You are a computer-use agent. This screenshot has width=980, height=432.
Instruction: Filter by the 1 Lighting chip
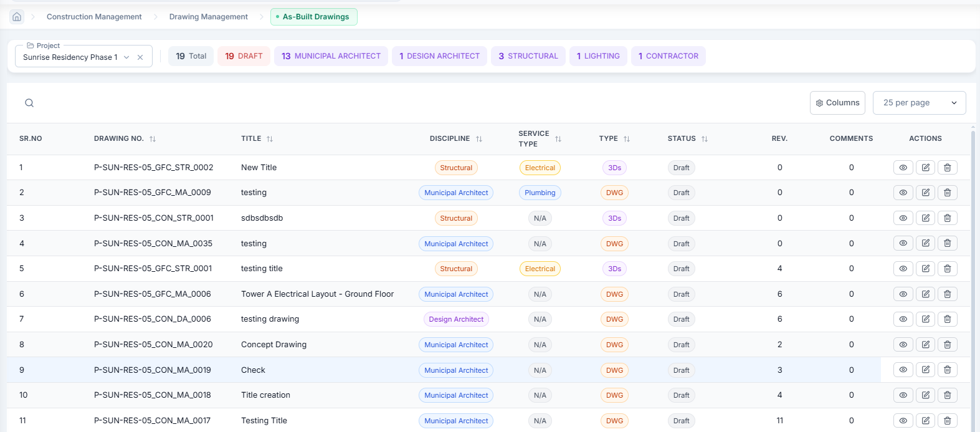[598, 56]
